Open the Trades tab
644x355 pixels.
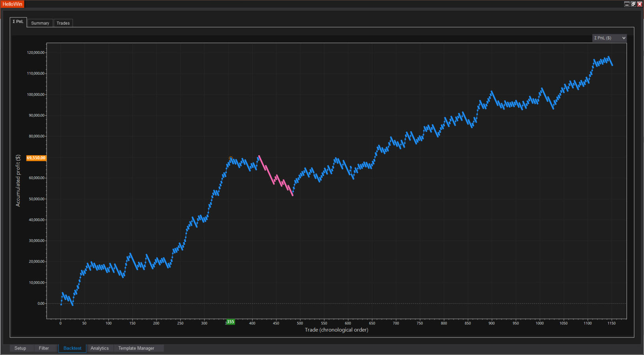63,23
